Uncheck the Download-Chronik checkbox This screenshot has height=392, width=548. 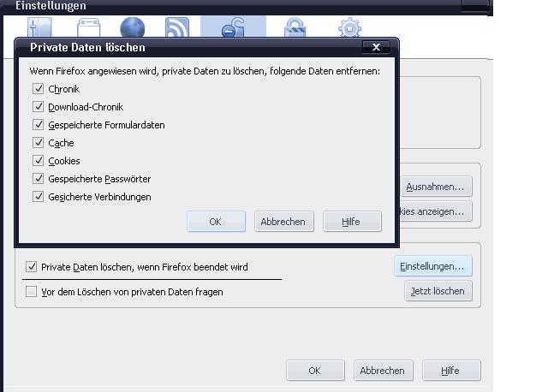pos(38,107)
